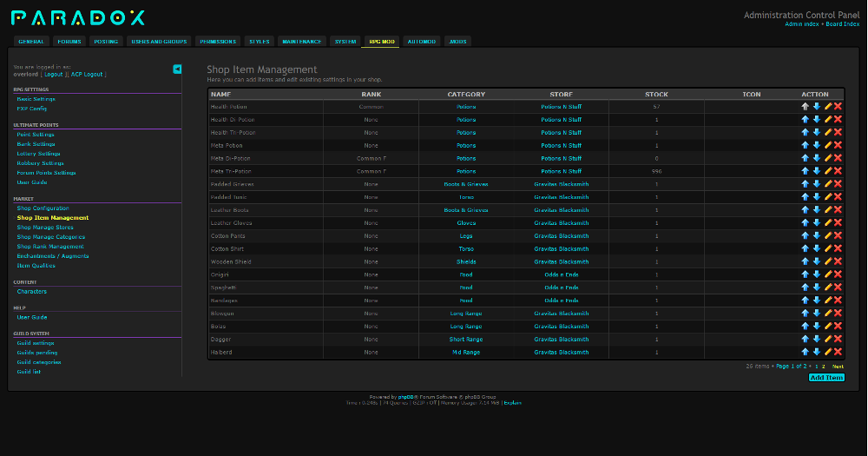Image resolution: width=868 pixels, height=456 pixels.
Task: Open Guild settings in sidebar
Action: (x=36, y=343)
